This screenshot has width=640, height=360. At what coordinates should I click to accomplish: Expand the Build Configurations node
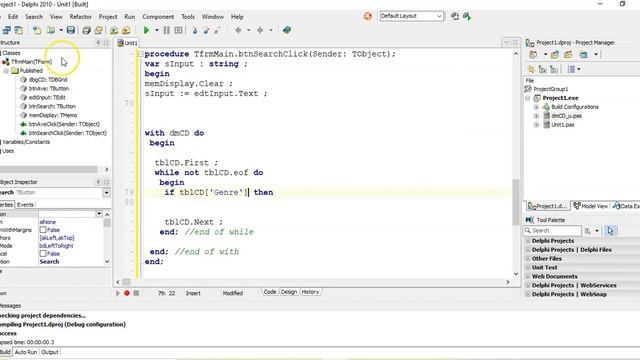click(536, 107)
